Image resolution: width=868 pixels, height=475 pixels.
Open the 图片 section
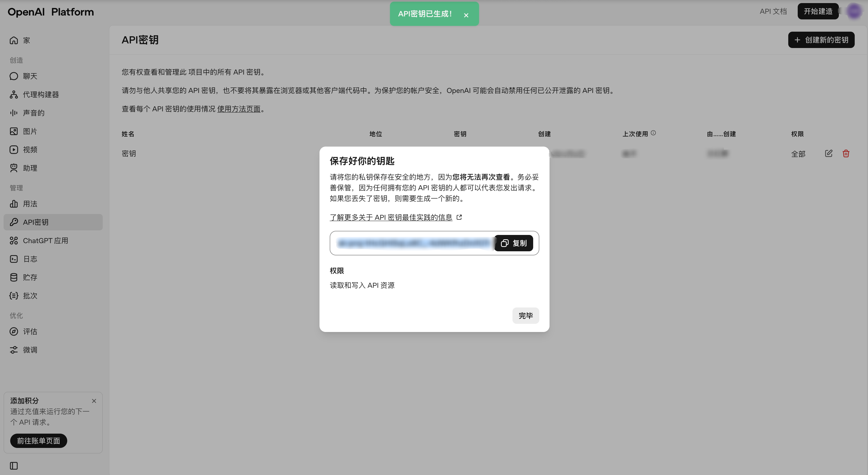tap(30, 131)
